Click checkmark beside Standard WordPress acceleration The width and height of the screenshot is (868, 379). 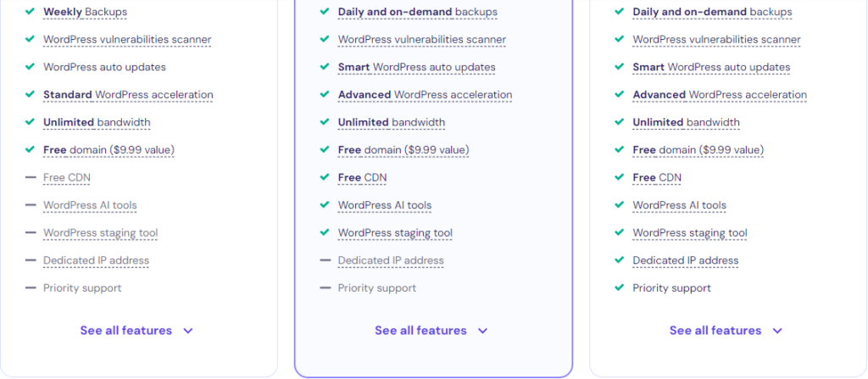coord(30,94)
